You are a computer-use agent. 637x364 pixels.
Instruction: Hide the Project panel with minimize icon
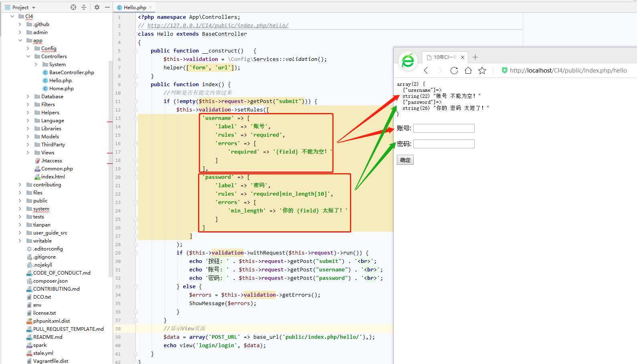(x=107, y=7)
